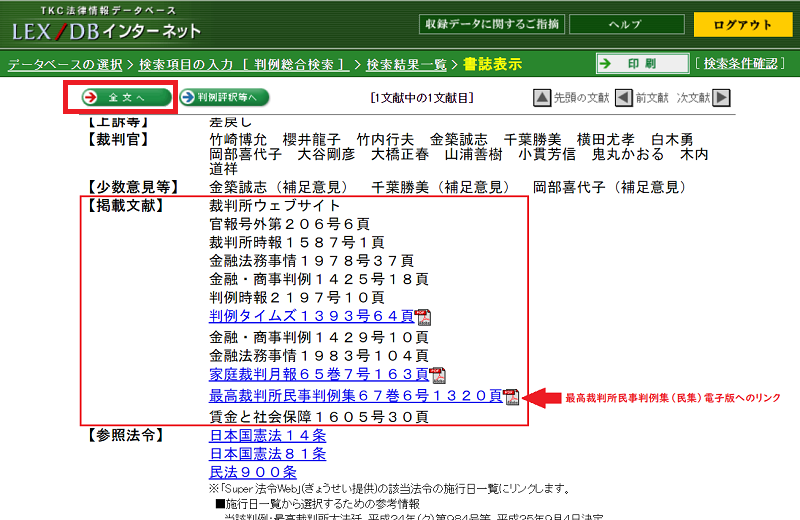
Task: Navigate to 検索結果一覧 breadcrumb
Action: [407, 65]
